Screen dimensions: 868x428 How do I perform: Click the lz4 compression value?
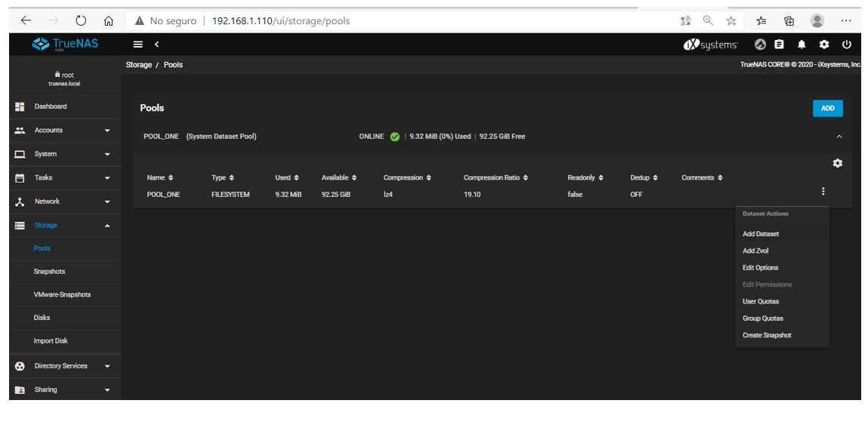[x=388, y=195]
